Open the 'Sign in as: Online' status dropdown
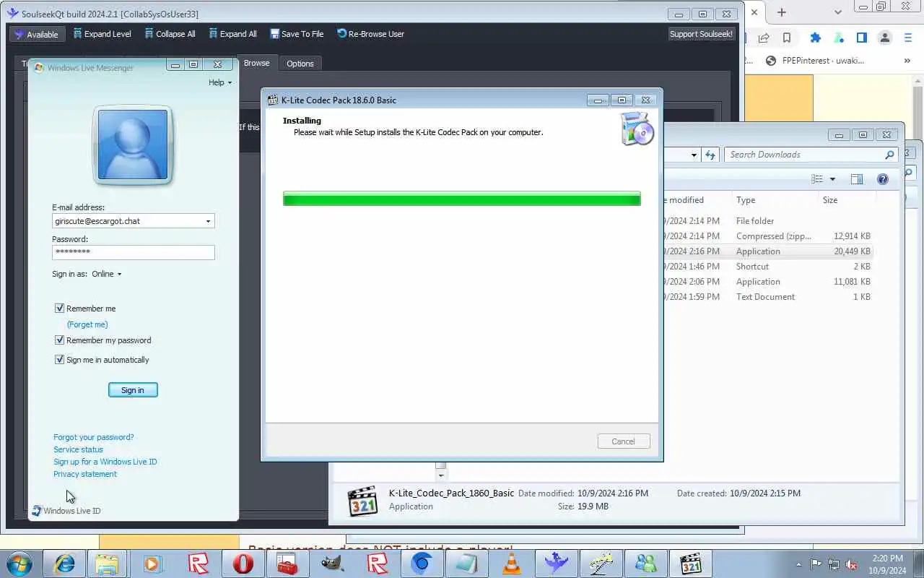The width and height of the screenshot is (924, 578). [106, 274]
